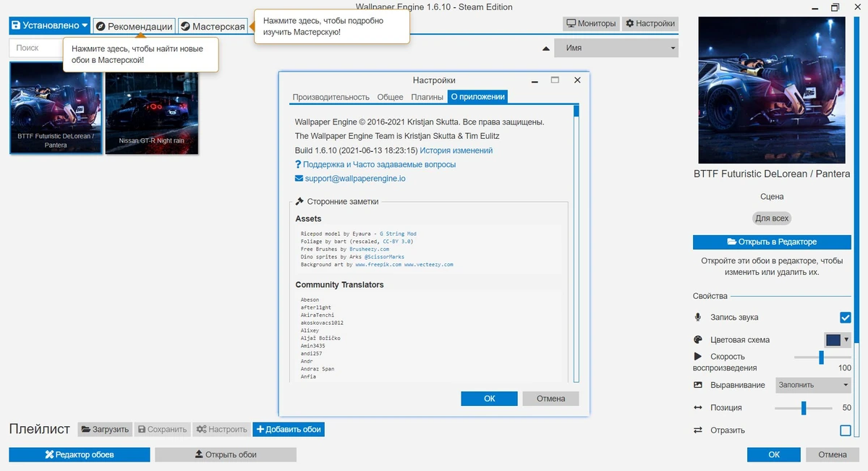This screenshot has width=868, height=471.
Task: Restore down the Wallpaper Engine main window
Action: pos(835,7)
